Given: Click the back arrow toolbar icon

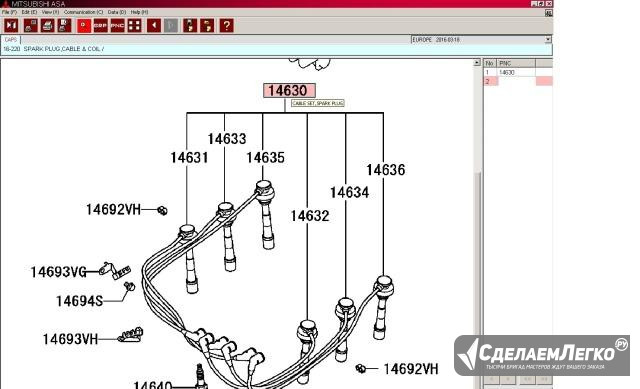Looking at the screenshot, I should 154,26.
